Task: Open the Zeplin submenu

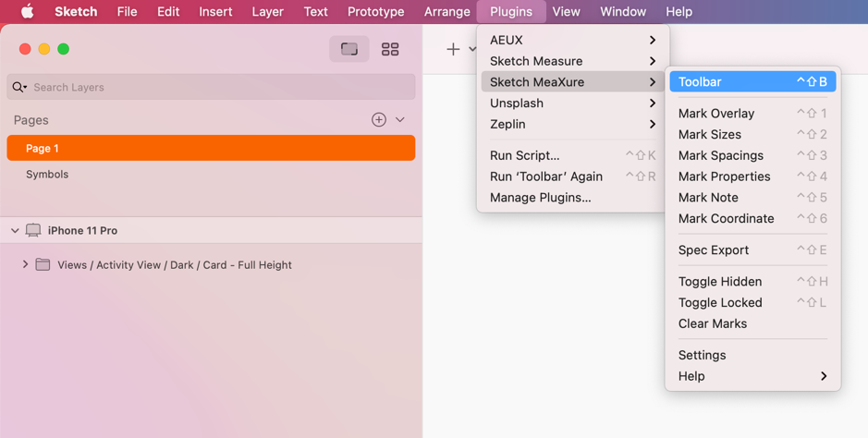Action: click(x=573, y=124)
